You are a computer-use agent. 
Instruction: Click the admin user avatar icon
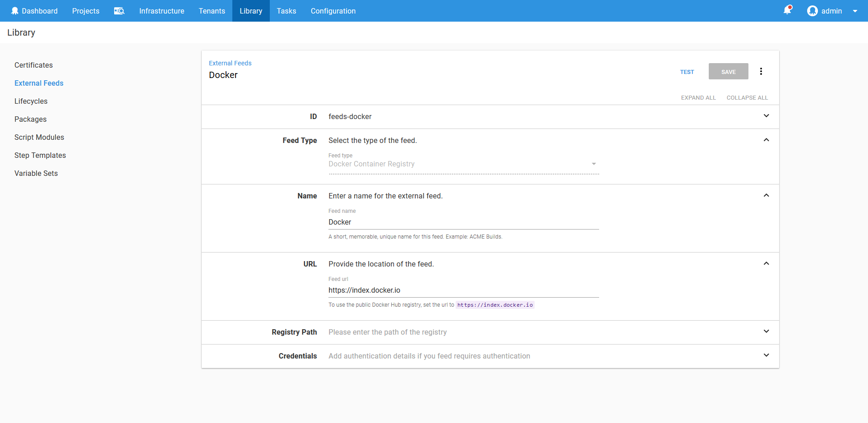pyautogui.click(x=812, y=11)
